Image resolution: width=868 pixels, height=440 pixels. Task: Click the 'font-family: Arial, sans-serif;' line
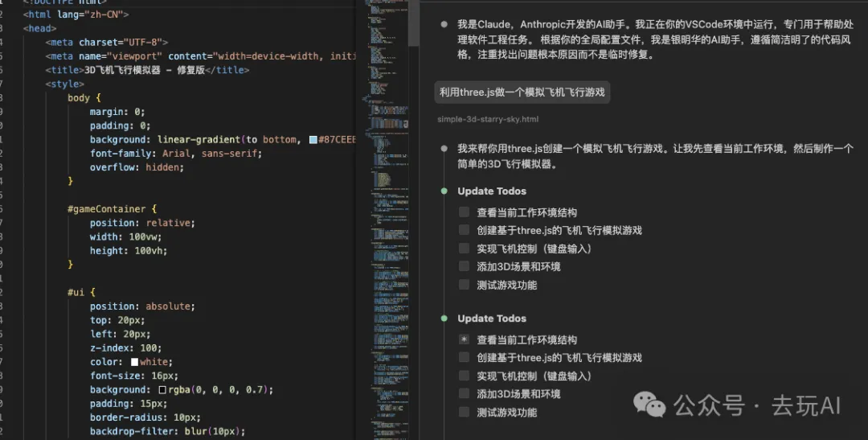tap(176, 153)
